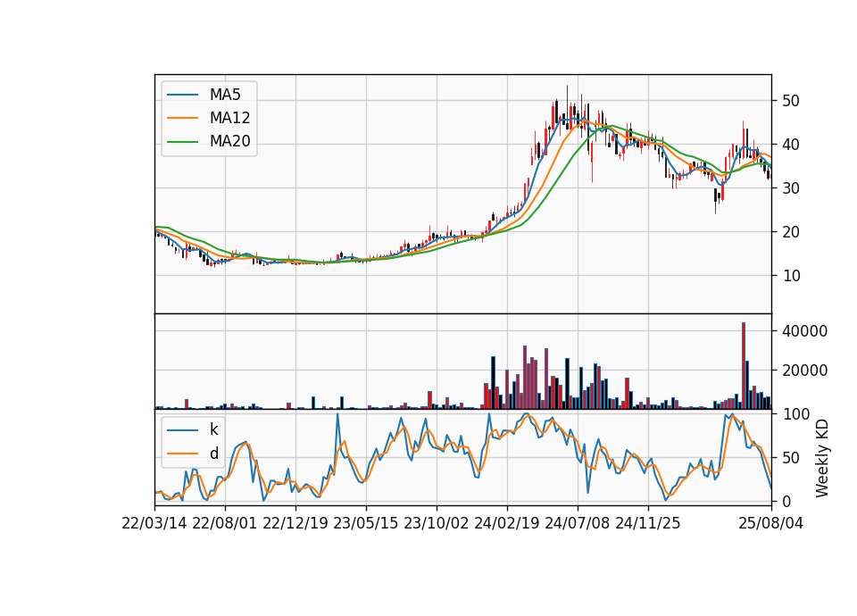Click the tallest volume bar above 40000
The width and height of the screenshot is (857, 616).
point(744,366)
